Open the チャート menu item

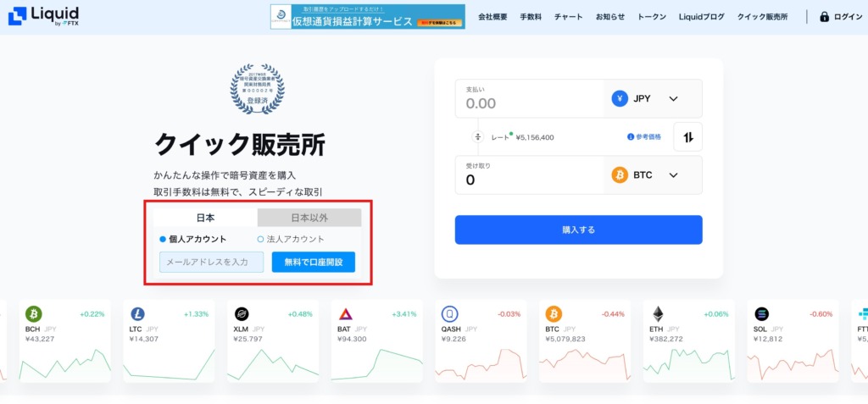click(x=569, y=17)
